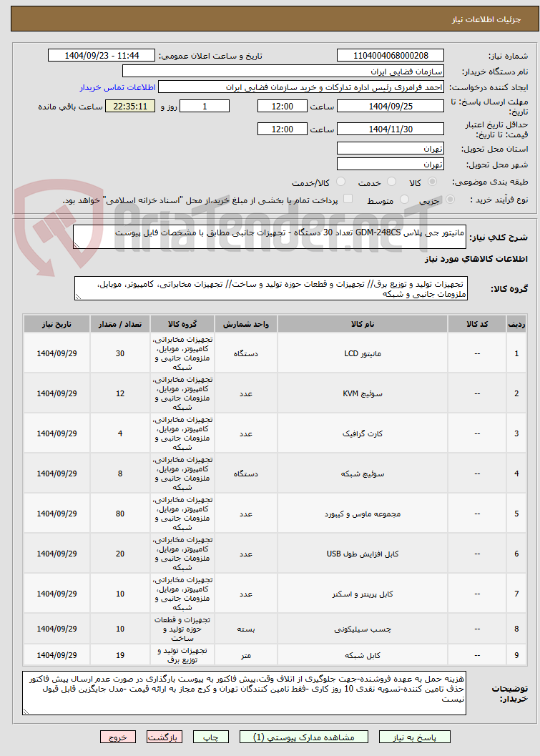Click the announcement date field 1404/09/23 - 11:44
Image resolution: width=540 pixels, height=756 pixels.
tap(102, 56)
